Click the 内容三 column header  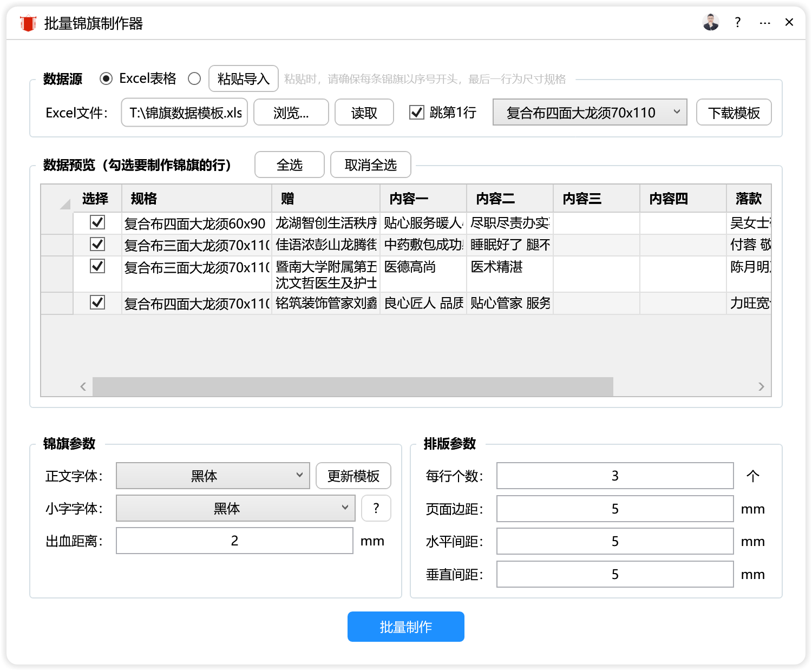597,199
